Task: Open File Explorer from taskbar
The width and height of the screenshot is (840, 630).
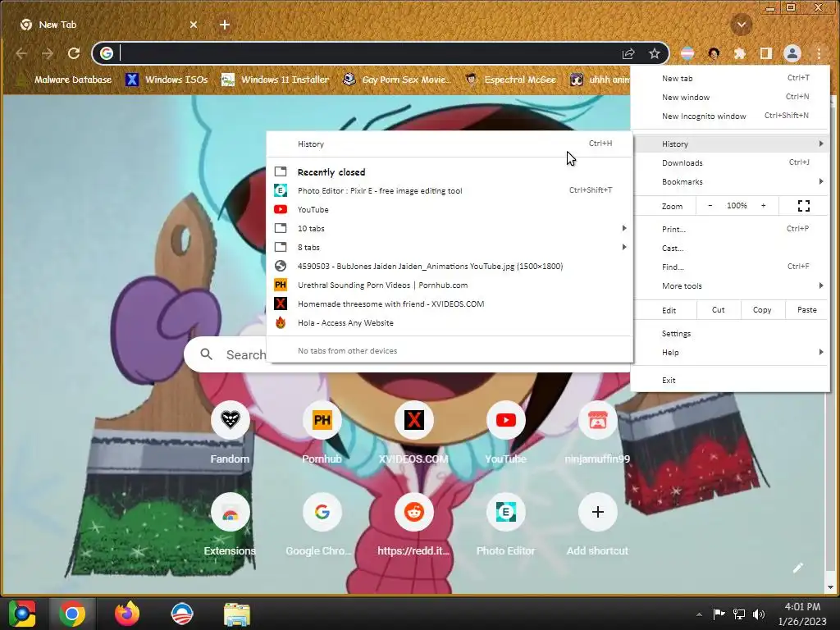Action: [x=236, y=614]
